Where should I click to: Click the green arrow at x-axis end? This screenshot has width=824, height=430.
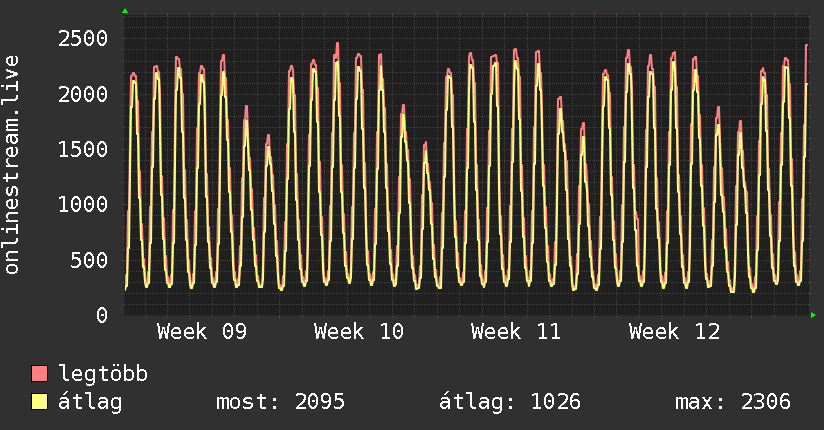point(814,315)
